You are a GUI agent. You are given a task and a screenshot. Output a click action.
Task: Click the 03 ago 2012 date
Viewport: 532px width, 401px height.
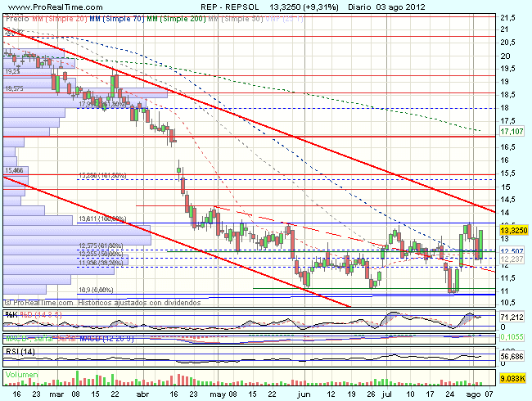tap(401, 7)
